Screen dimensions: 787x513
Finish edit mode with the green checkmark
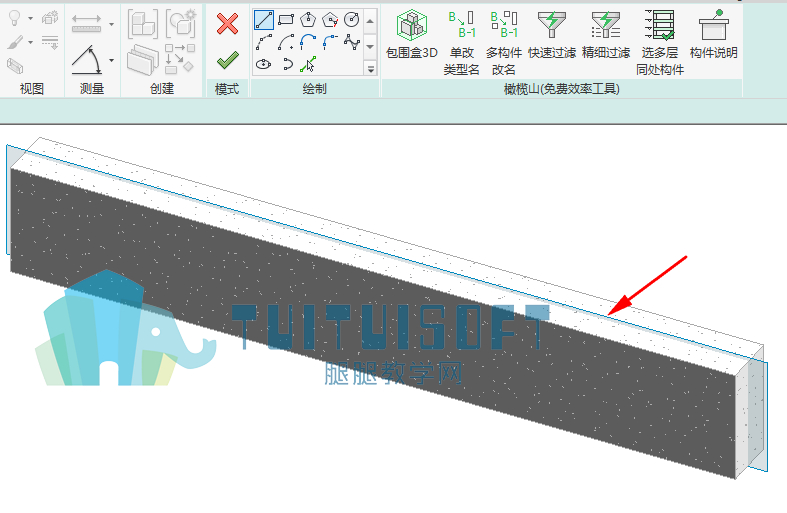tap(227, 60)
